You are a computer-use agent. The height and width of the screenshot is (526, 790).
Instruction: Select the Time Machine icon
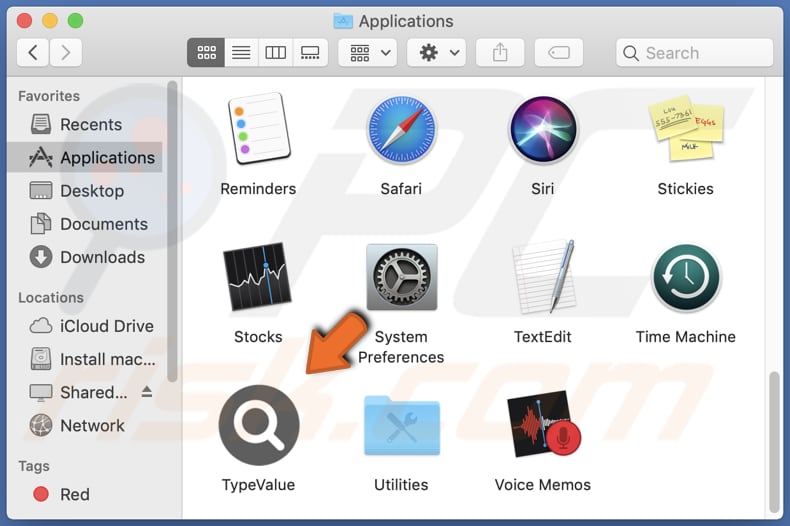[x=686, y=278]
